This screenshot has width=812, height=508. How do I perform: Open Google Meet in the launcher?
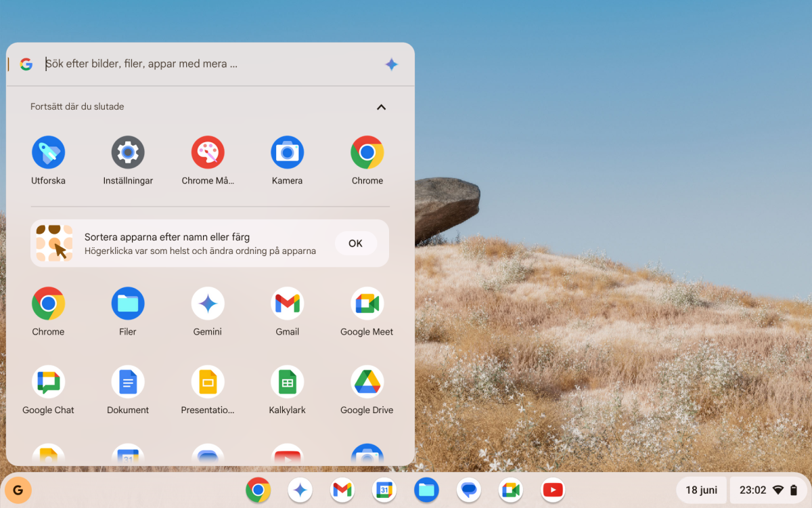point(367,303)
